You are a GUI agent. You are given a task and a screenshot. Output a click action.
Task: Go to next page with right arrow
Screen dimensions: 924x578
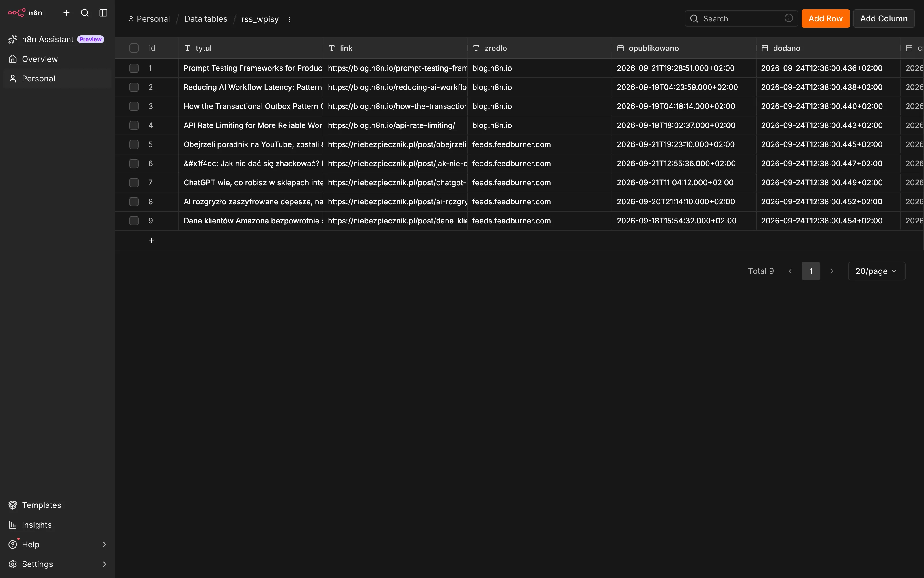coord(832,271)
